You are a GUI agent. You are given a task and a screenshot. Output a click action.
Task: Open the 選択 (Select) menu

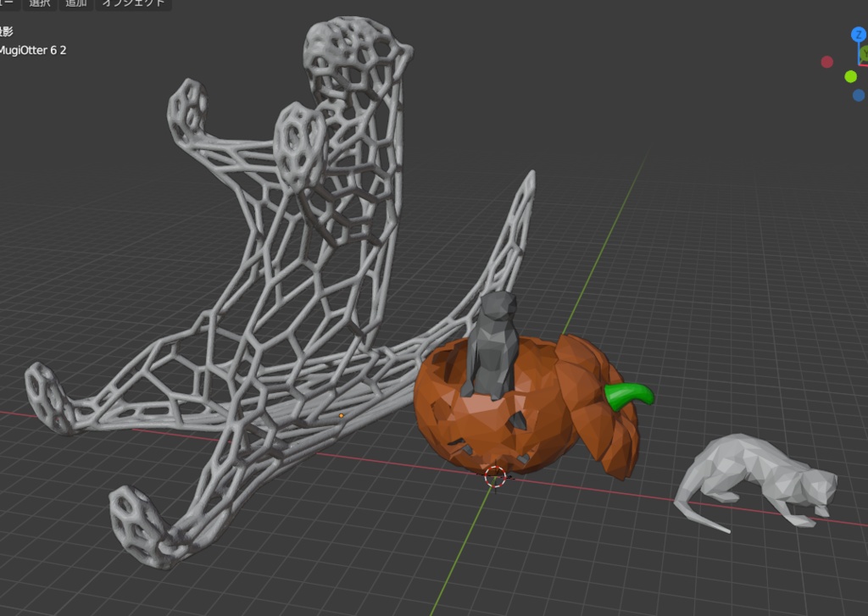[x=40, y=3]
